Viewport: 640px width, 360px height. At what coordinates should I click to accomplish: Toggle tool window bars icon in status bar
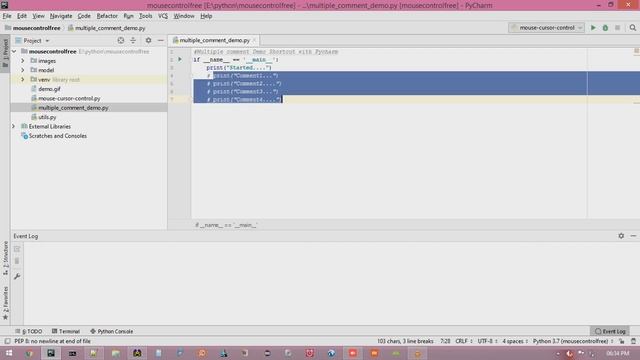[7, 341]
